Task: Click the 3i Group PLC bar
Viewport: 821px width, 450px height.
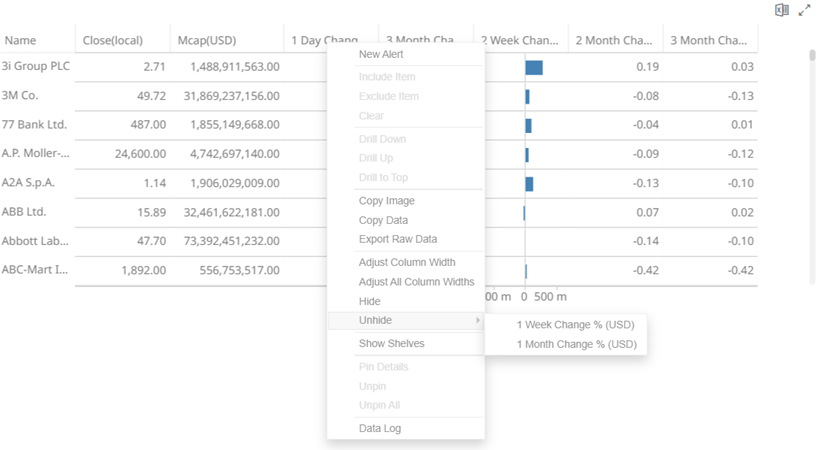Action: (x=534, y=67)
